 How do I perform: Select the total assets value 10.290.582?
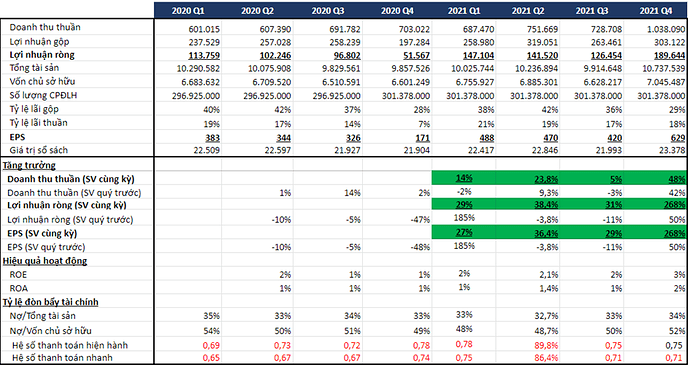197,69
